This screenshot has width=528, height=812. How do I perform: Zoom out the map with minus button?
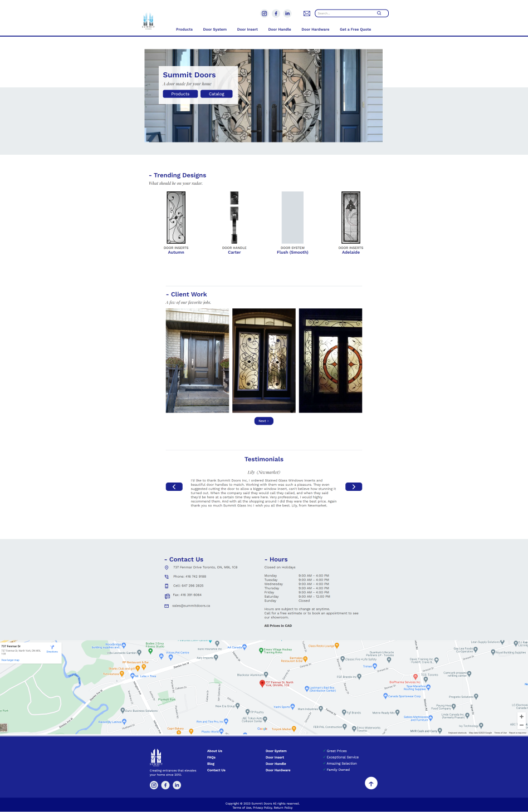(x=521, y=725)
